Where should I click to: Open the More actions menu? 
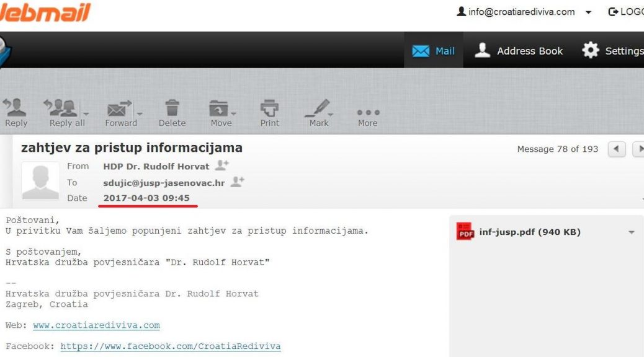(x=367, y=112)
